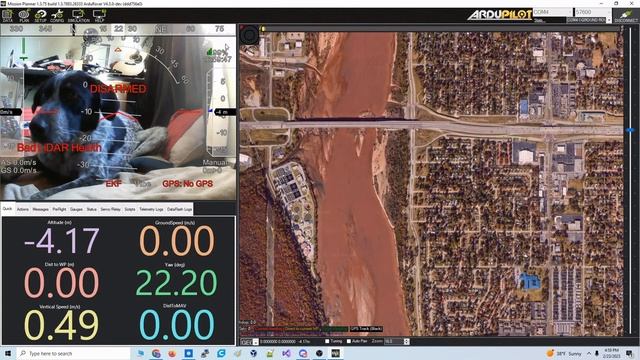Open Firefox from the taskbar
This screenshot has height=360, width=640.
point(172,353)
